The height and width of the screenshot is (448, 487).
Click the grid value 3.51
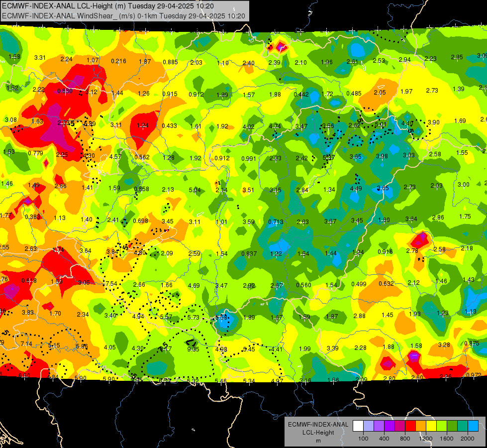248,190
